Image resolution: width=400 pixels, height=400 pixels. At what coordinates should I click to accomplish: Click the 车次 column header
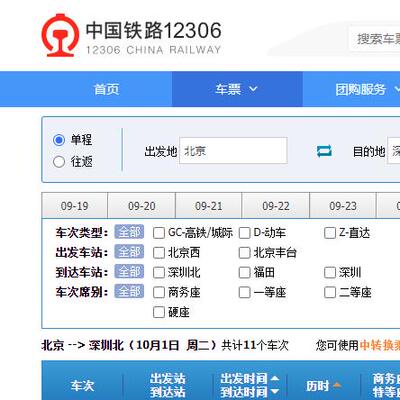pyautogui.click(x=82, y=386)
